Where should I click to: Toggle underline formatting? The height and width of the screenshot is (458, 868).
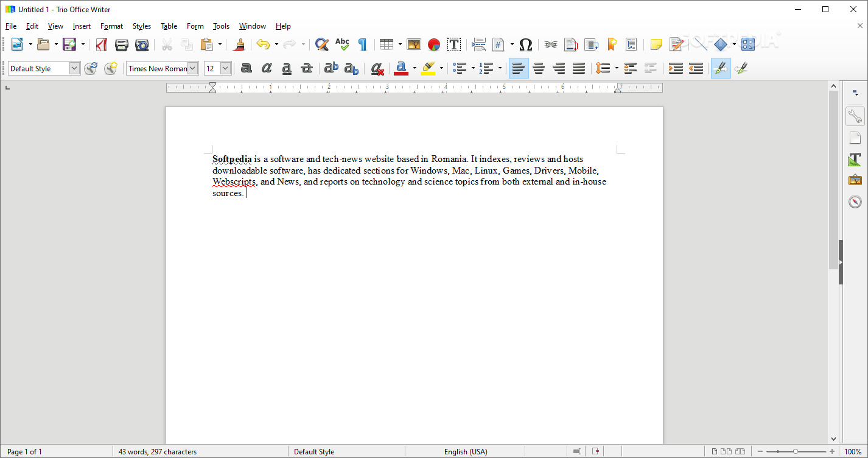pos(287,68)
